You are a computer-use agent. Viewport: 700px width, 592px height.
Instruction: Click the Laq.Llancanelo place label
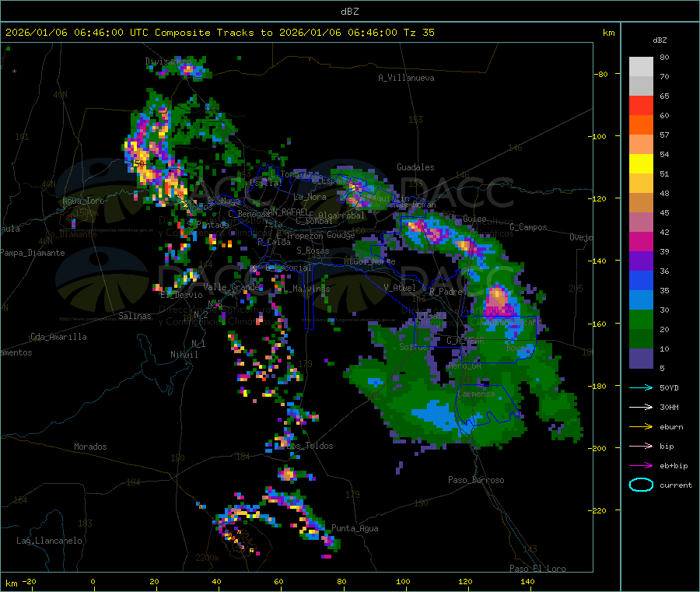point(49,541)
